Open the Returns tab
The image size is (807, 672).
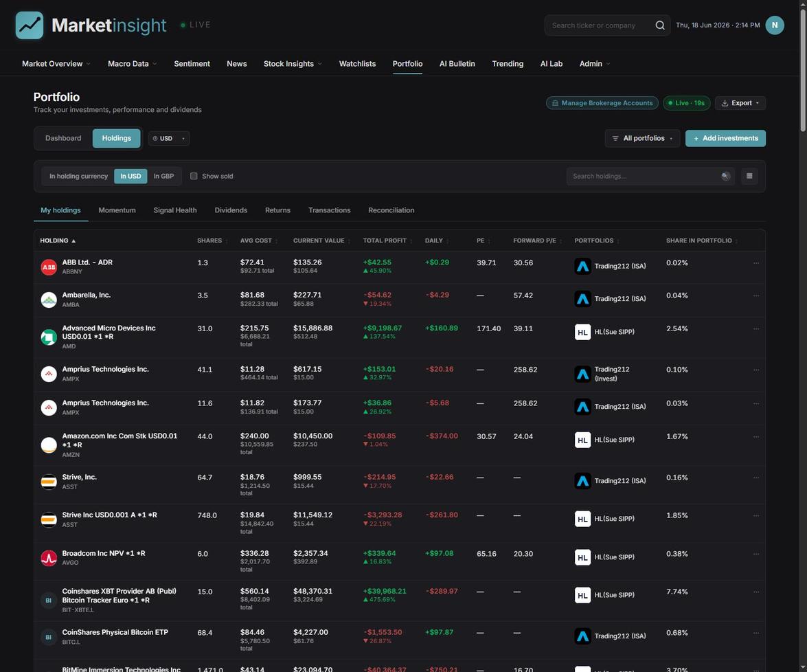(278, 210)
